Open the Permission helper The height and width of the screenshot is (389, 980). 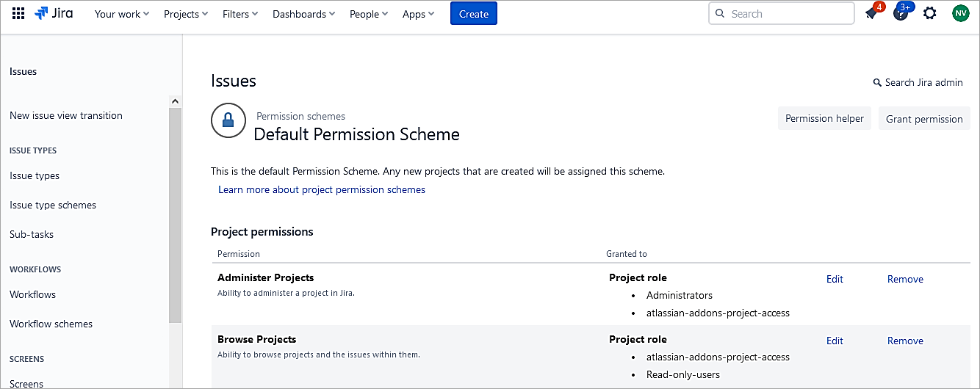pos(824,119)
